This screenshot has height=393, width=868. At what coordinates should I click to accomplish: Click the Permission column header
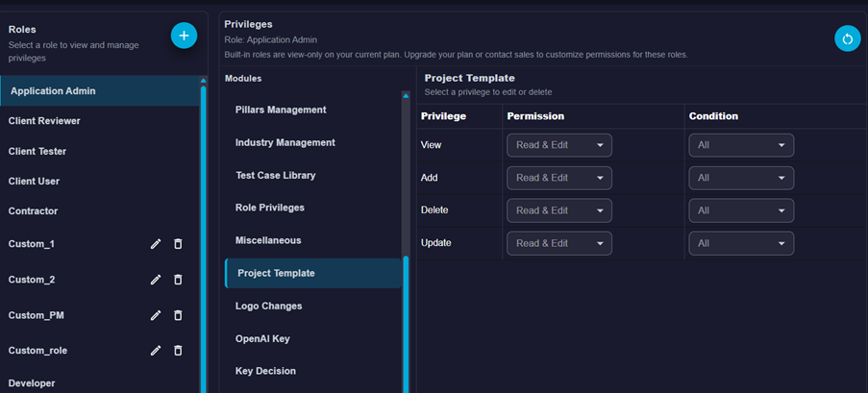click(x=535, y=116)
